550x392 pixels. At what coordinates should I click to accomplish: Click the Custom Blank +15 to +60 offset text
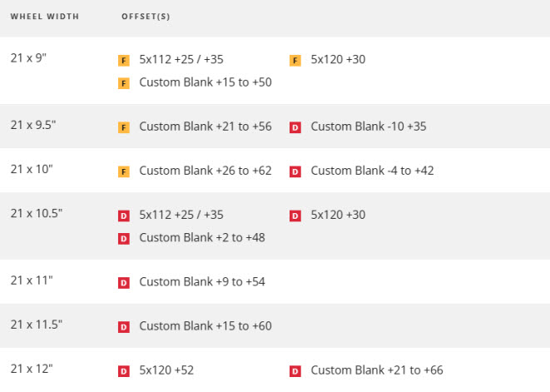pos(206,326)
